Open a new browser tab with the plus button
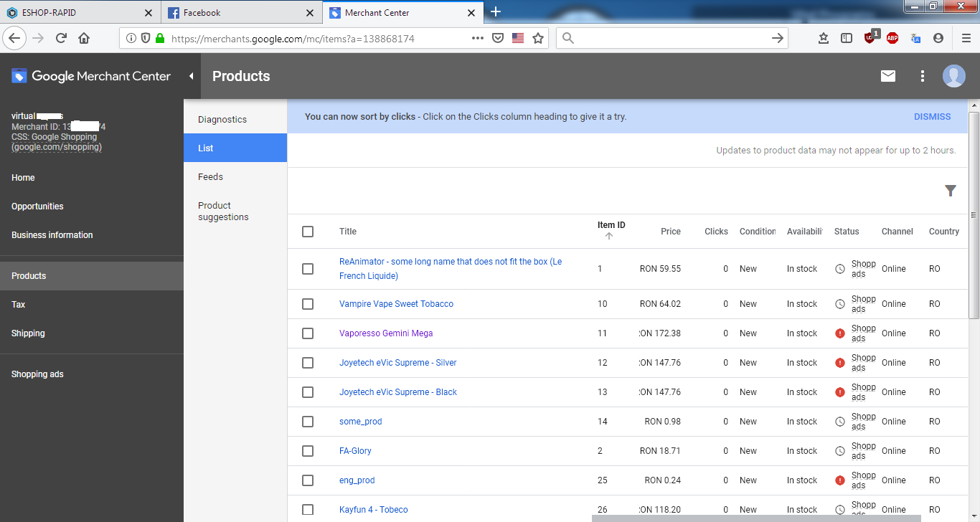Viewport: 980px width, 522px height. [x=496, y=12]
